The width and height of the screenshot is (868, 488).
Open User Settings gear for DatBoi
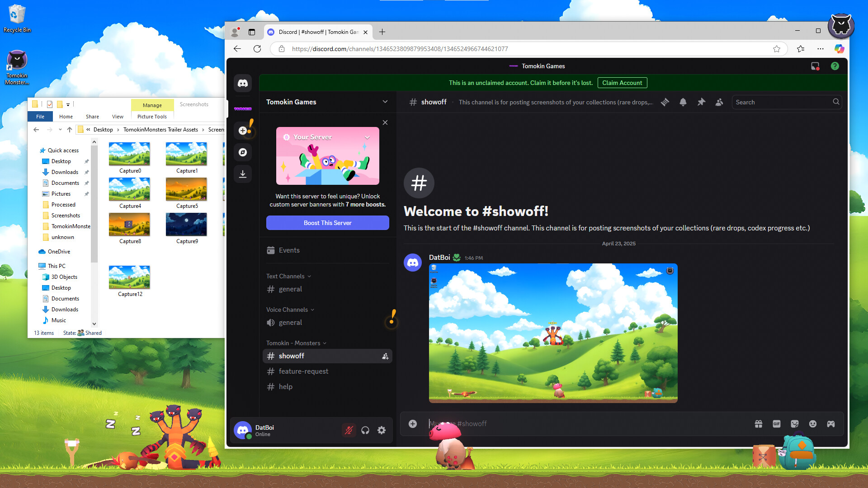[381, 430]
